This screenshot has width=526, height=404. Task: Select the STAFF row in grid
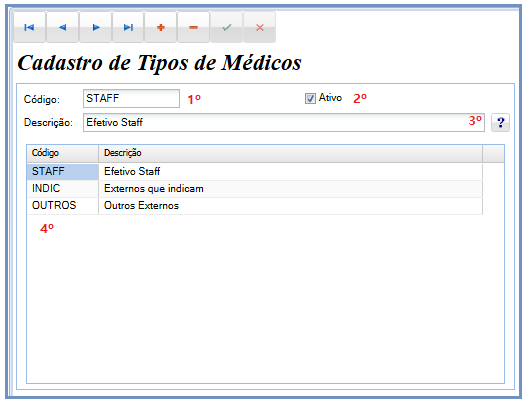pos(255,171)
